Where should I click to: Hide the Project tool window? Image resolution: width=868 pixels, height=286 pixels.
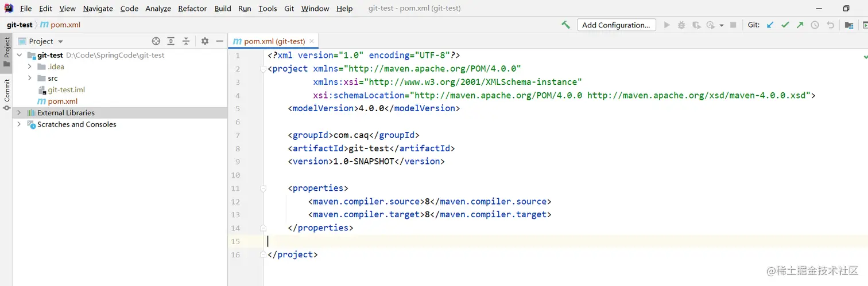(x=219, y=41)
